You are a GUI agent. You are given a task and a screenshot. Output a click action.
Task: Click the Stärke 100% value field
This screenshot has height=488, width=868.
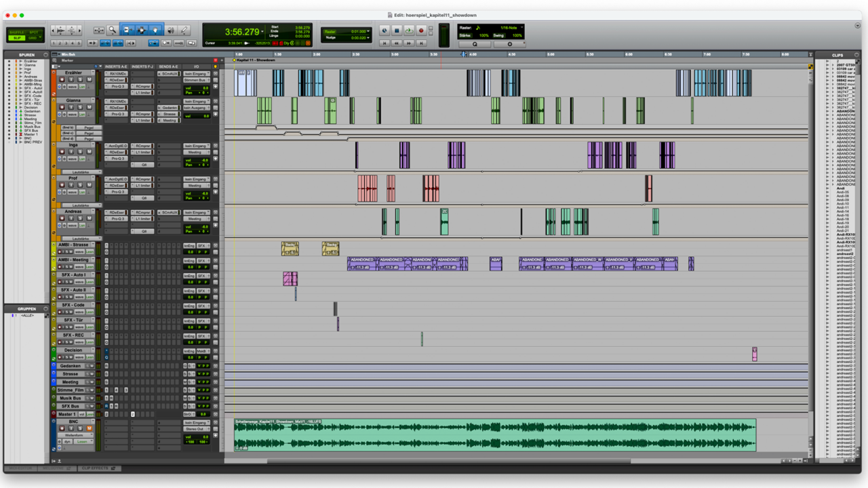484,35
